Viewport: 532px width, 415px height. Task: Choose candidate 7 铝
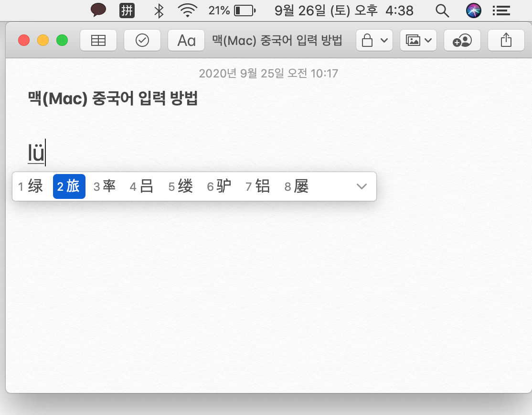tap(258, 186)
